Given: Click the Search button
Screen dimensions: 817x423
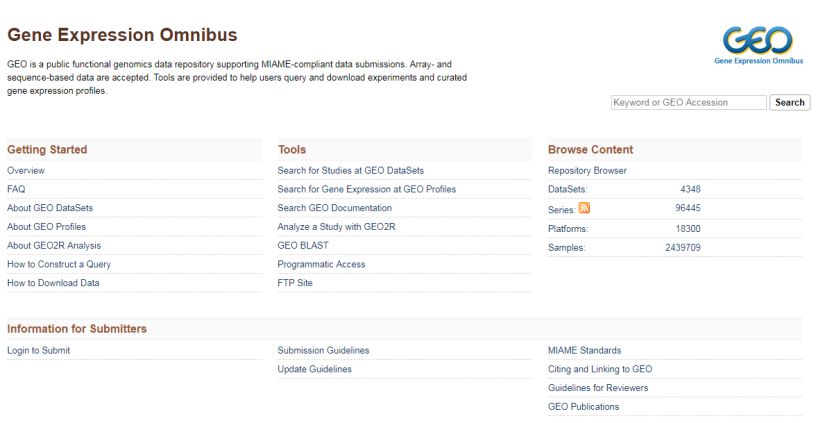Looking at the screenshot, I should [x=789, y=103].
